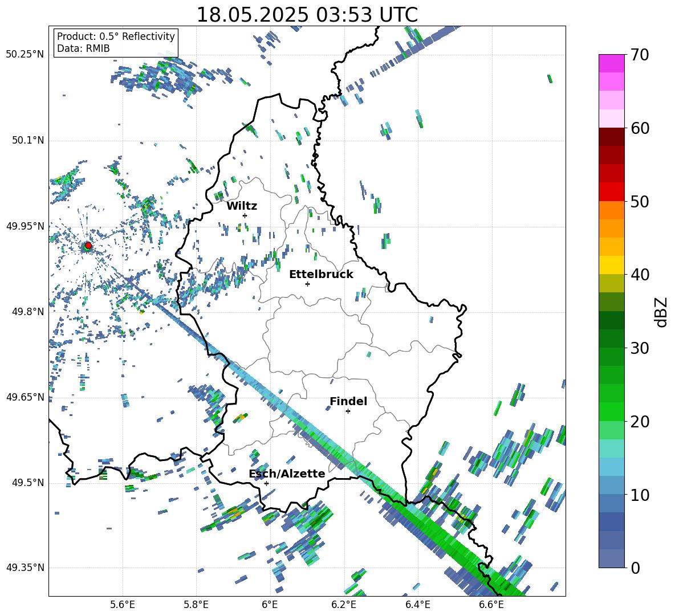Click the 6°E longitude label
Screen dimensions: 675x616
pyautogui.click(x=270, y=605)
